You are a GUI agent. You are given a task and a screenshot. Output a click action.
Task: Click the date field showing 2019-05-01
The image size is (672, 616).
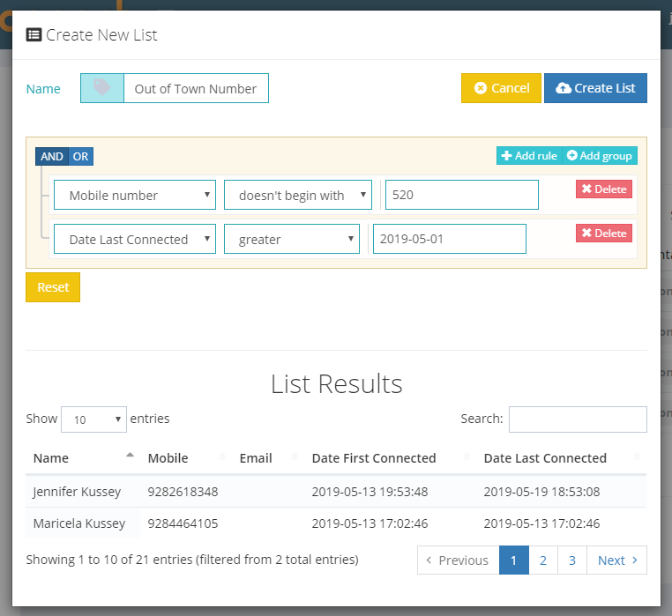pos(450,239)
